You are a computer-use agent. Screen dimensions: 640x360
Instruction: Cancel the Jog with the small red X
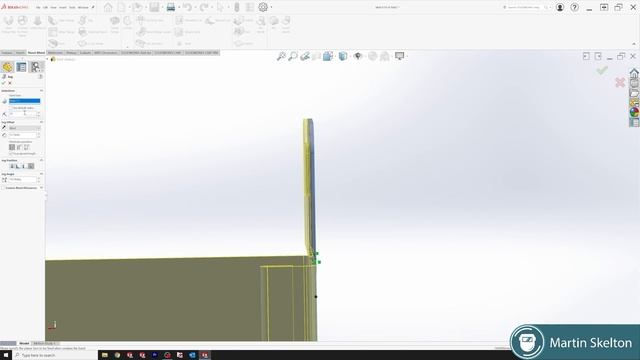tap(10, 83)
